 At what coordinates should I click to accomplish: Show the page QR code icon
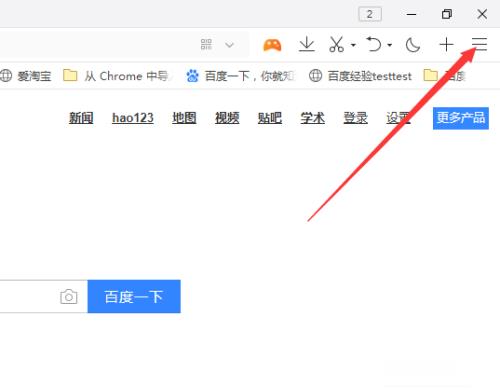(206, 44)
